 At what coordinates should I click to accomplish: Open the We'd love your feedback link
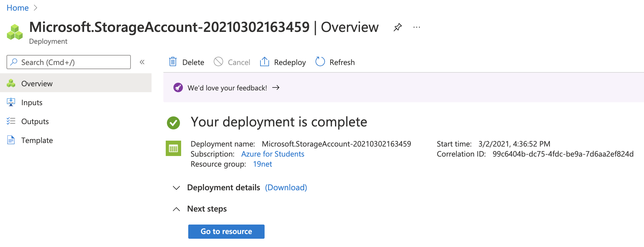click(x=227, y=88)
